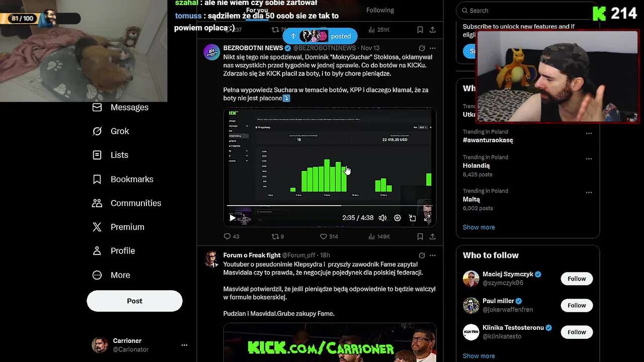Bookmark the BEZROBOTNI NEWS post

420,236
